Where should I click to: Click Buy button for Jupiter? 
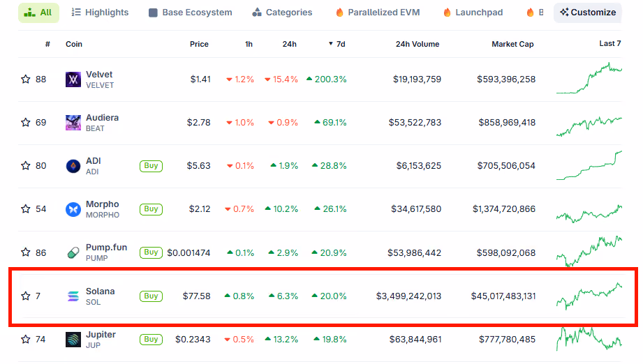coord(151,340)
